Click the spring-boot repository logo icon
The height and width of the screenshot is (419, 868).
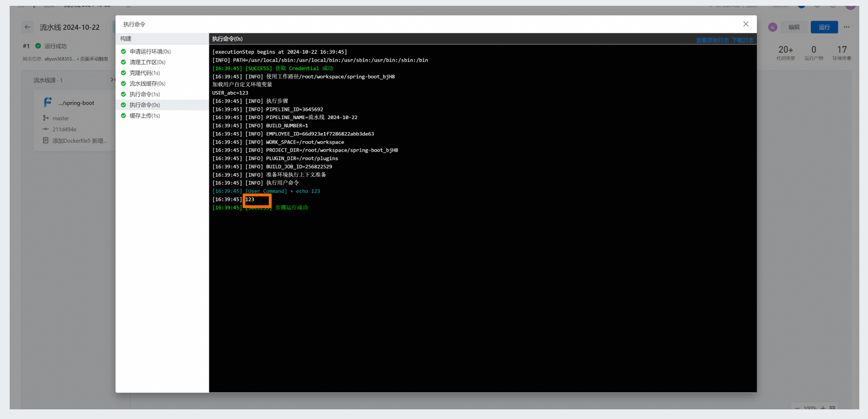point(48,103)
